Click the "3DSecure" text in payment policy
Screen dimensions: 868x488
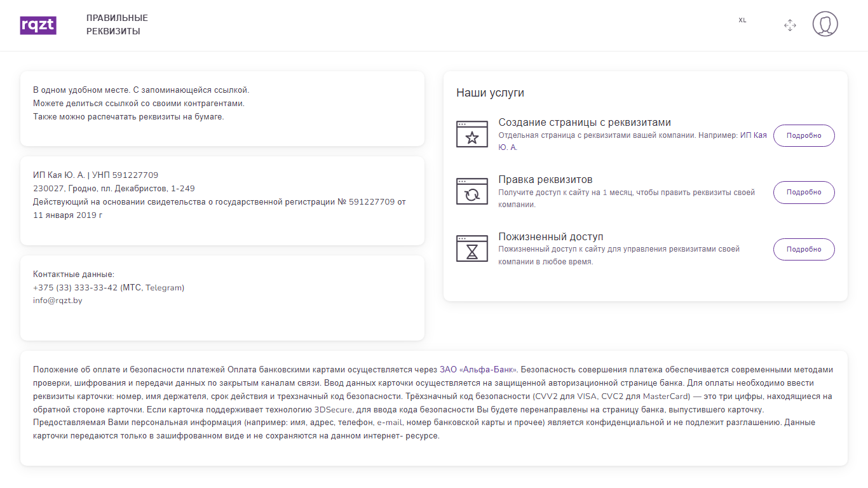click(x=334, y=409)
